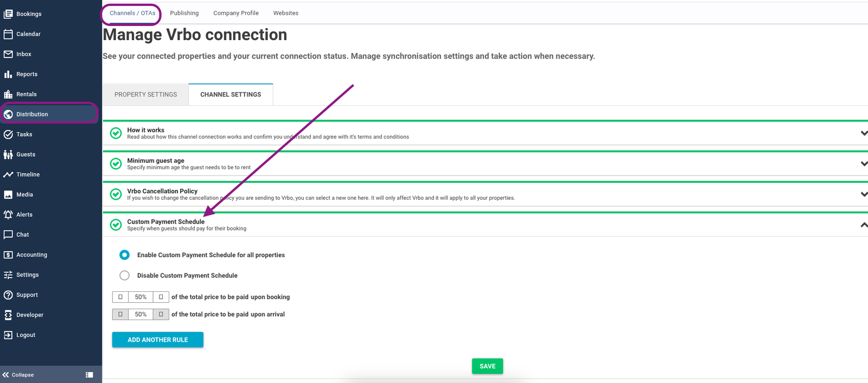Screen dimensions: 868x383
Task: Select Disable Custom Payment Schedule radio button
Action: pyautogui.click(x=125, y=276)
